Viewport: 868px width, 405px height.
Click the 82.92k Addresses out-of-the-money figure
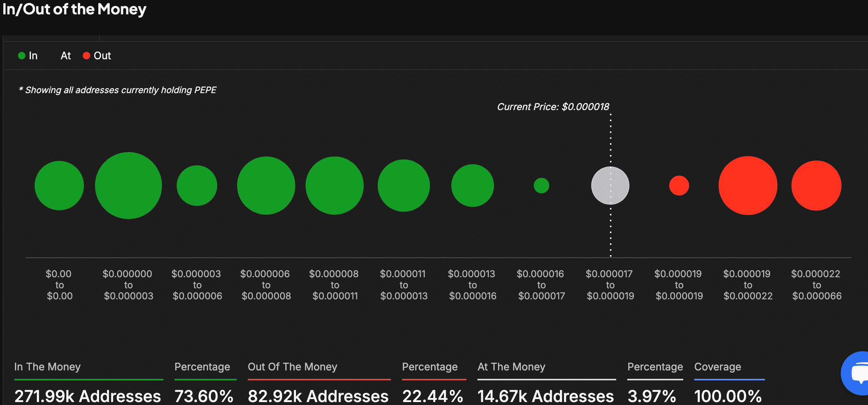(x=318, y=396)
